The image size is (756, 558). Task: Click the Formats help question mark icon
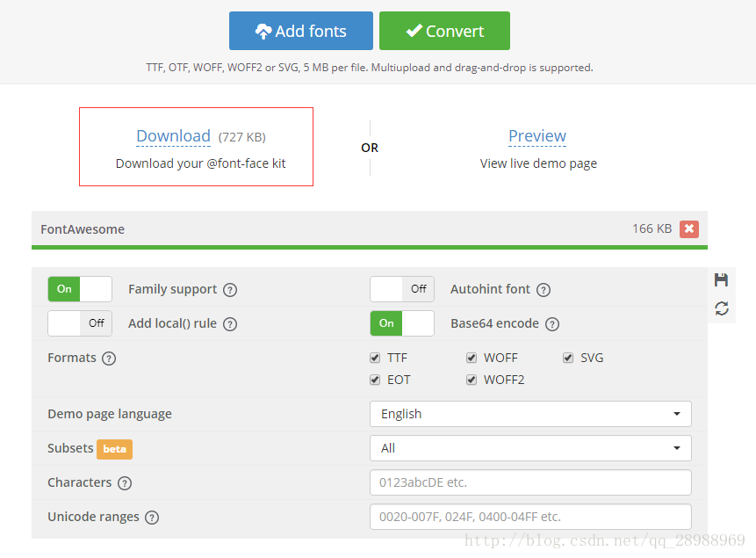click(x=109, y=359)
